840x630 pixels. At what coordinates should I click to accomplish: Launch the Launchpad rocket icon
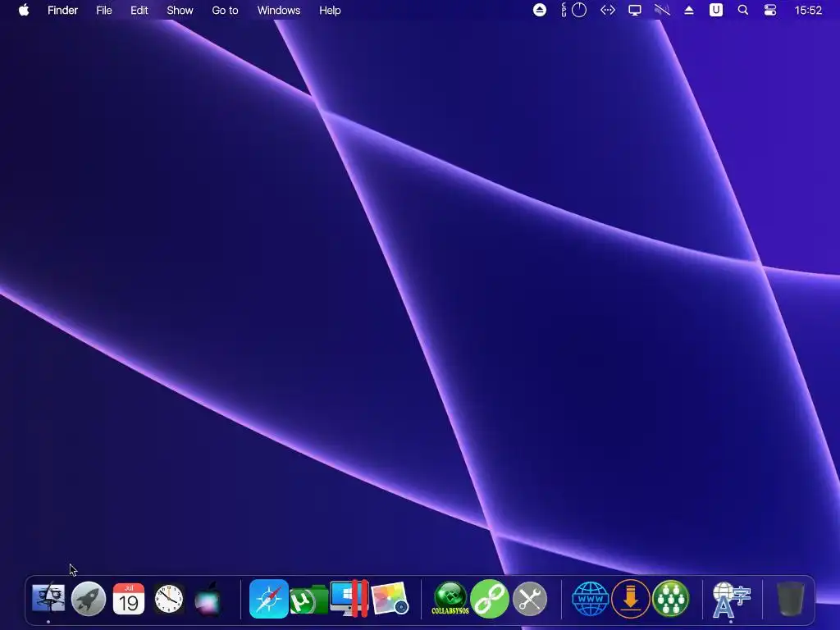click(x=89, y=598)
